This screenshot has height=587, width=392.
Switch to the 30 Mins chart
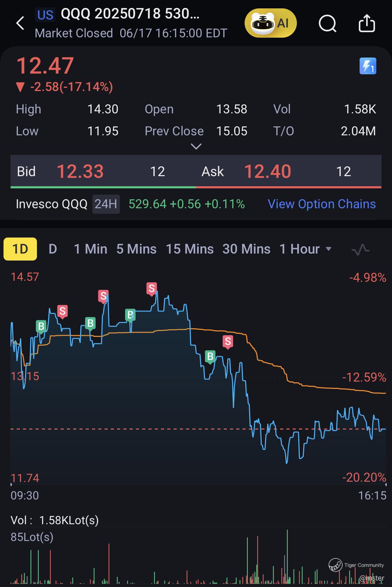(x=246, y=249)
